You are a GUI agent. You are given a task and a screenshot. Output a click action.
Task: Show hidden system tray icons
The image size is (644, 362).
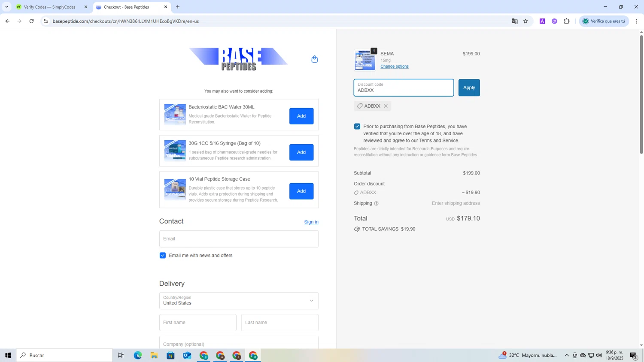point(567,355)
